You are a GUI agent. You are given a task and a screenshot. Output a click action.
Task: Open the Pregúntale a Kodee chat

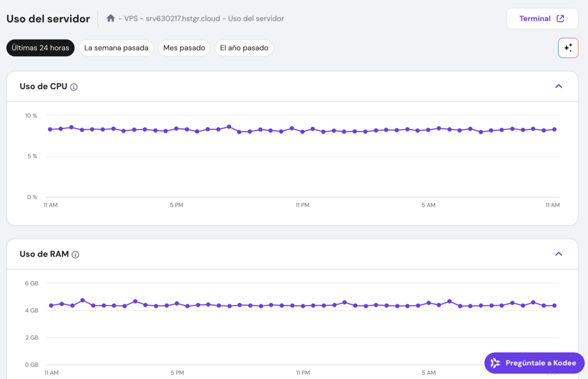tap(534, 362)
